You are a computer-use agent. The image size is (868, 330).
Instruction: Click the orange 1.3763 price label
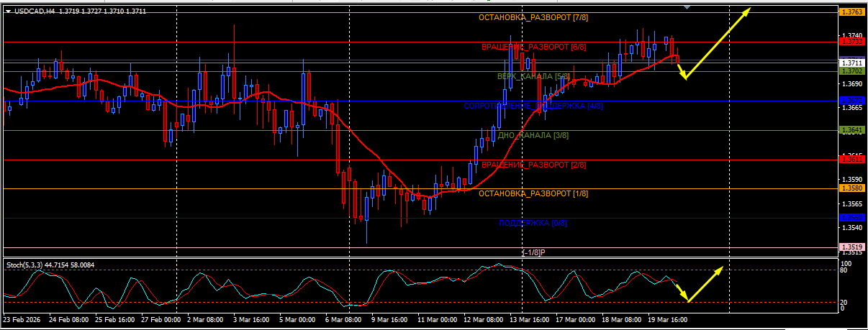coord(852,12)
